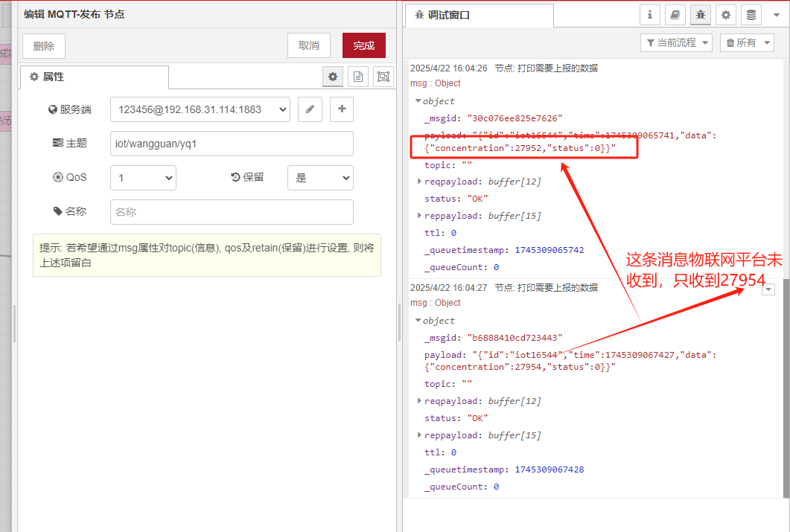Viewport: 790px width, 532px height.
Task: Click second message payload text
Action: click(x=570, y=361)
